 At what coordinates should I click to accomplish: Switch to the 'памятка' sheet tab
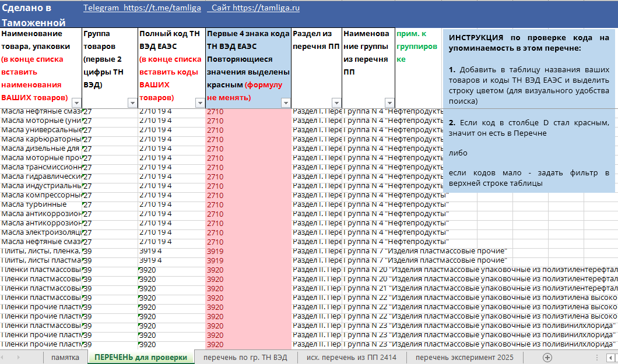[x=65, y=357]
